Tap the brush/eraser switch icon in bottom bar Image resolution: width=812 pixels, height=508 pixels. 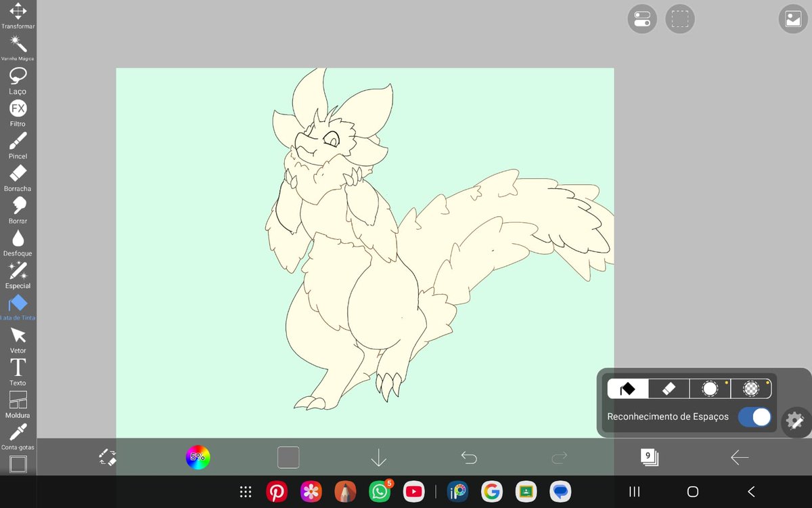[x=108, y=457]
